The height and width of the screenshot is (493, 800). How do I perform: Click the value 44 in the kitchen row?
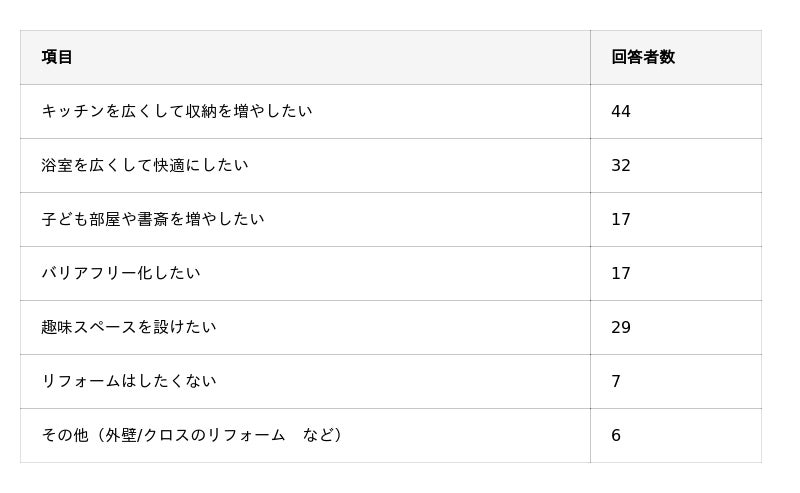pyautogui.click(x=621, y=111)
